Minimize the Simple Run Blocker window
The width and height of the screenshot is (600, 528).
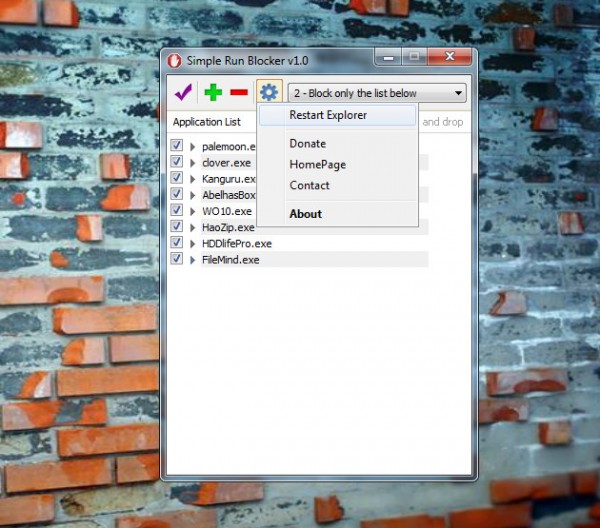tap(388, 58)
